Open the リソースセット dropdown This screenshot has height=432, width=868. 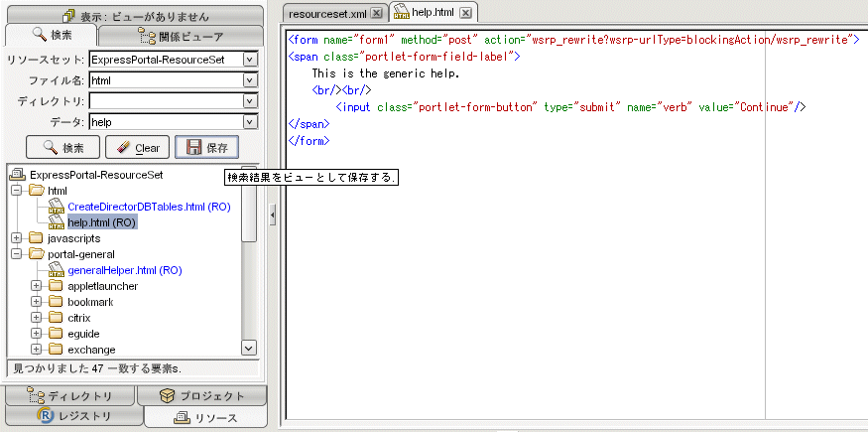click(250, 60)
